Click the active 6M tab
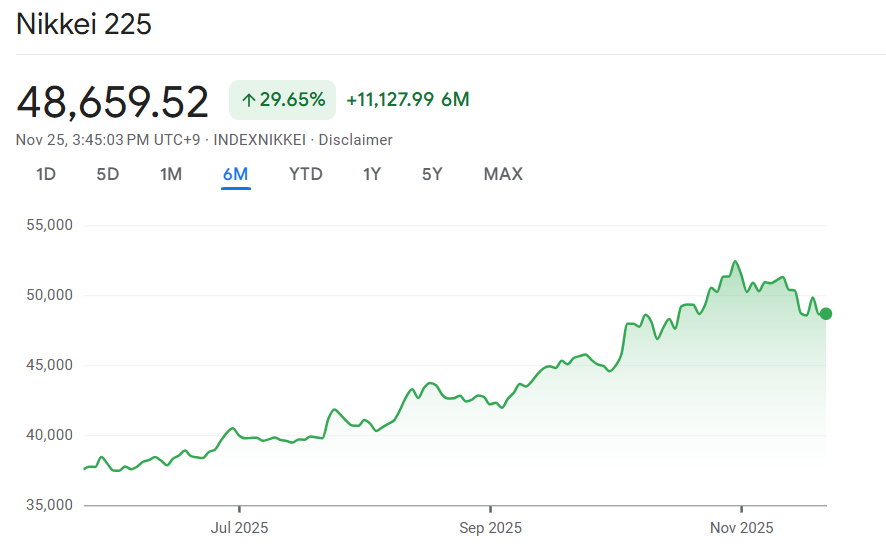 coord(236,174)
